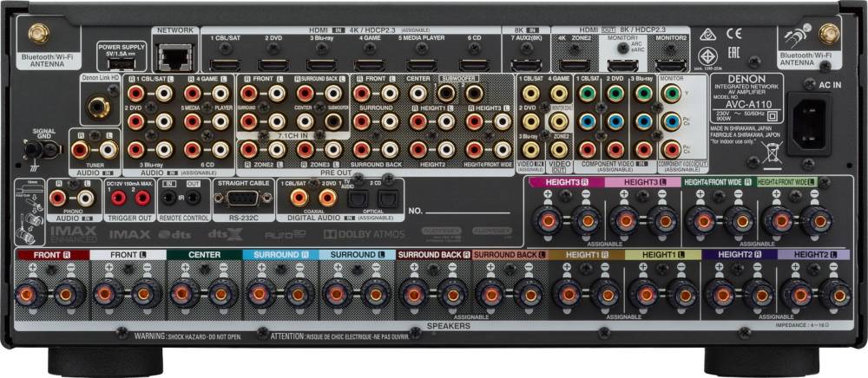This screenshot has height=378, width=868.
Task: Click the pink HEIGHT3 R speaker label
Action: pos(567,181)
